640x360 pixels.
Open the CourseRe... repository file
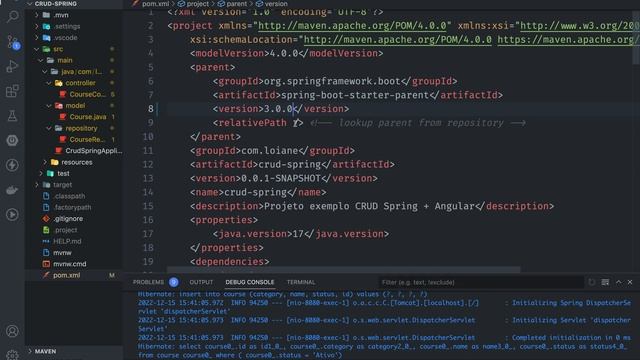(87, 139)
